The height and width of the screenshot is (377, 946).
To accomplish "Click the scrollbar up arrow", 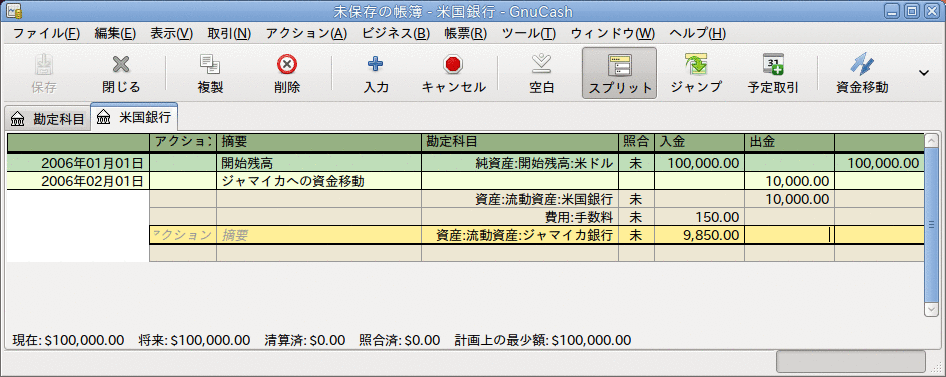I will pyautogui.click(x=932, y=141).
